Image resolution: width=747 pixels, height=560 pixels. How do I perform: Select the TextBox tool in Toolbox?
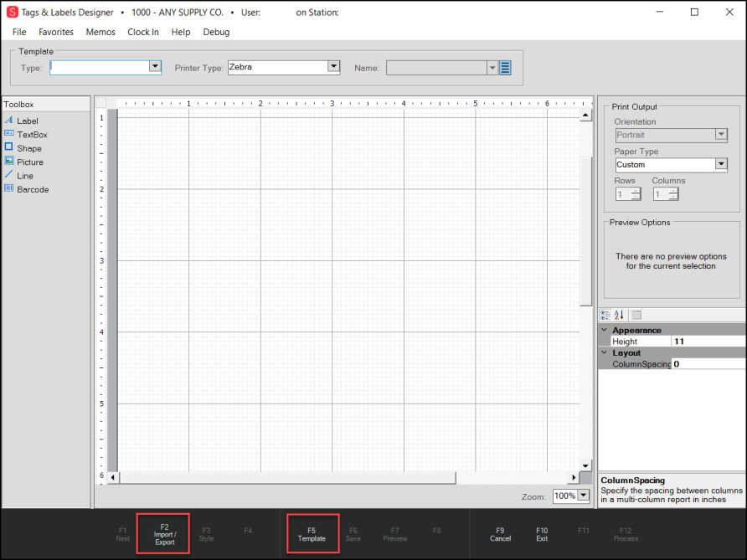(x=31, y=135)
